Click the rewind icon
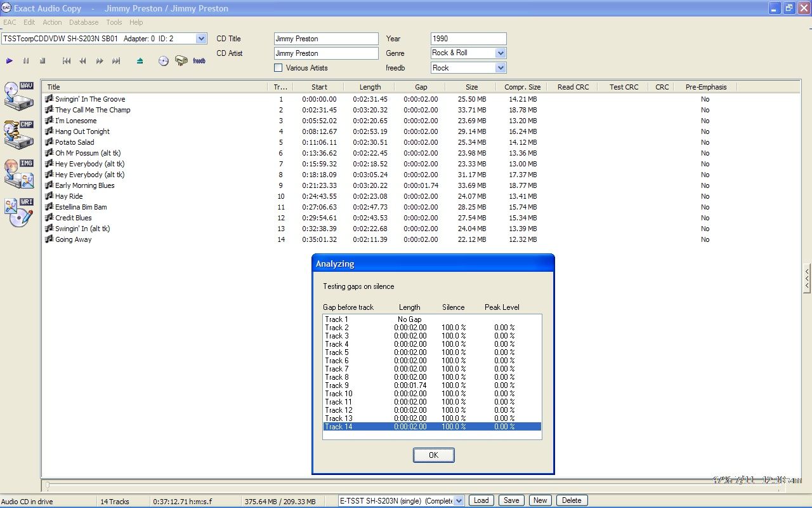This screenshot has height=508, width=812. tap(82, 61)
